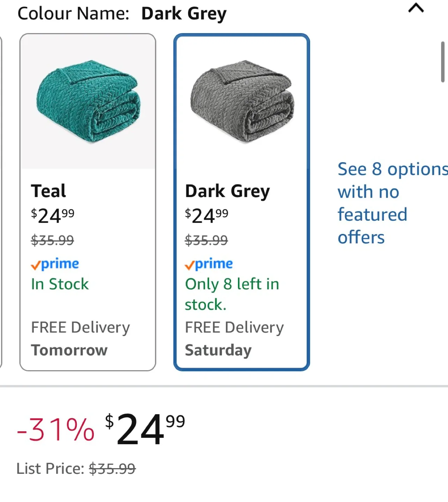
Task: Click the -31% discount badge
Action: (56, 429)
